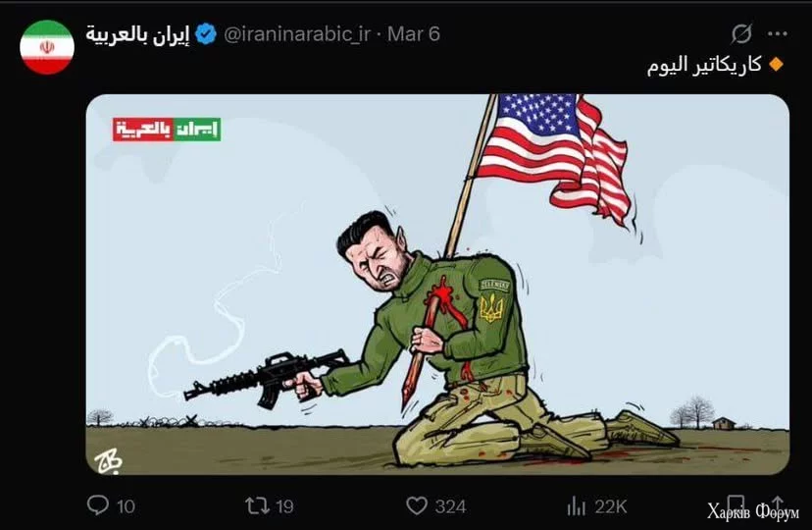Click the share upload arrow icon
Viewport: 812px width, 530px height.
point(778,504)
